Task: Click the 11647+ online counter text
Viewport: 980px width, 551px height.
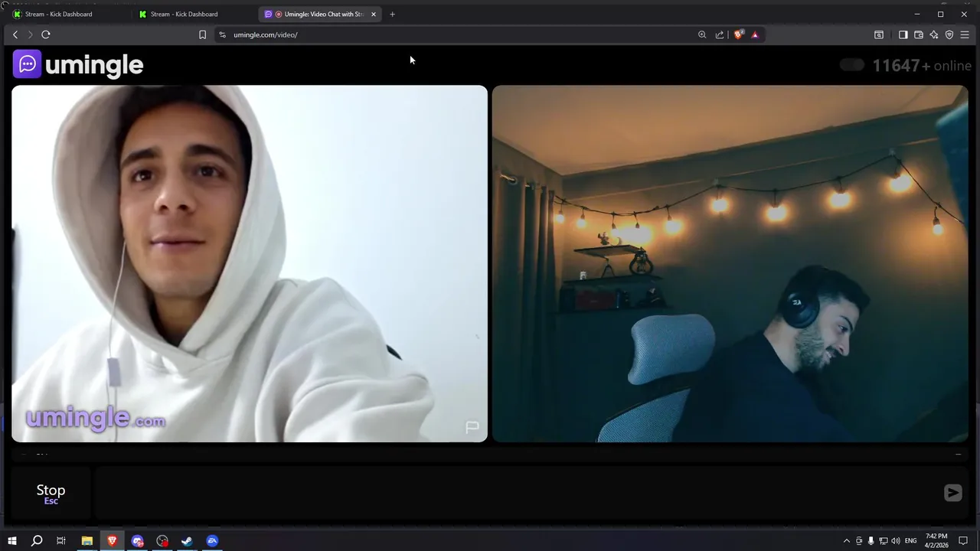Action: coord(922,66)
